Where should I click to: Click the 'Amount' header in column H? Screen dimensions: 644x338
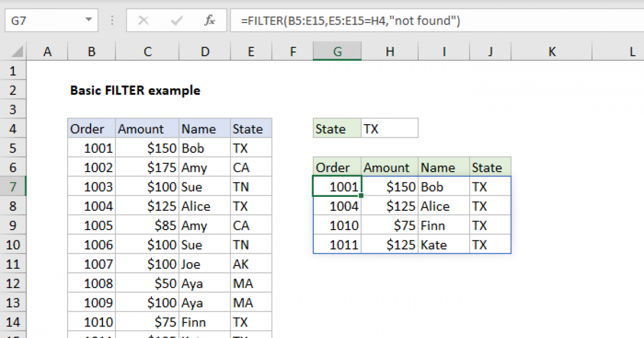(390, 167)
